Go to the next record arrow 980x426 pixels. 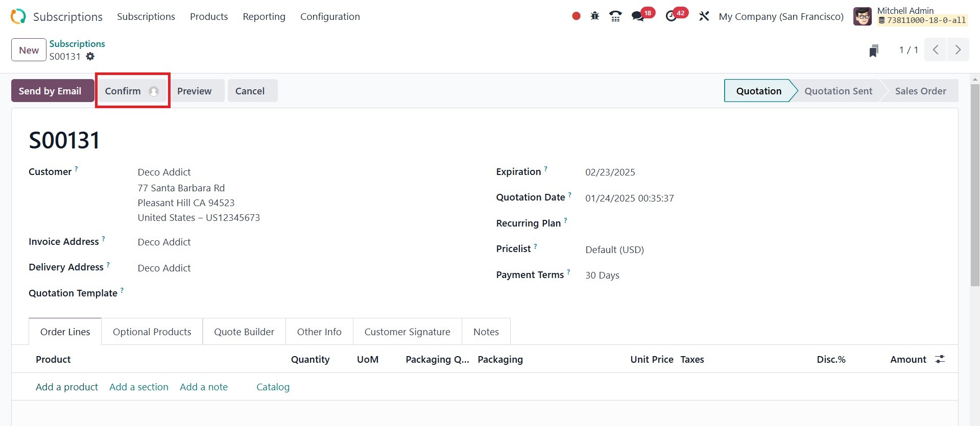pos(958,50)
